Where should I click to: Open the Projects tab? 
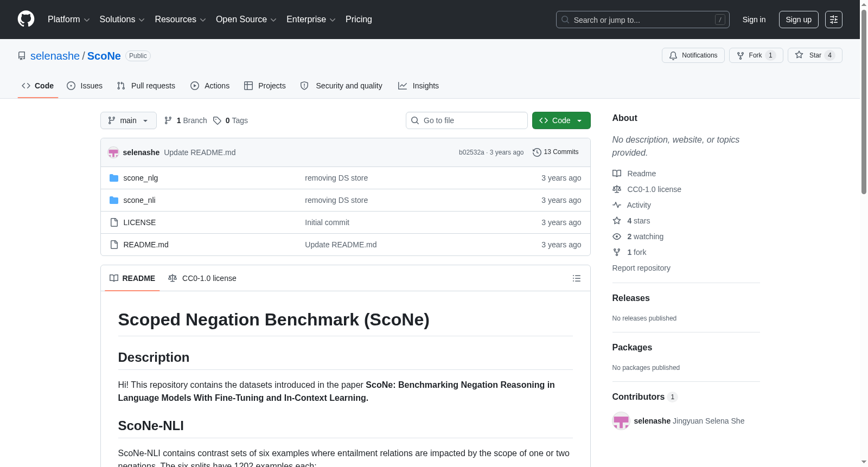click(x=265, y=86)
